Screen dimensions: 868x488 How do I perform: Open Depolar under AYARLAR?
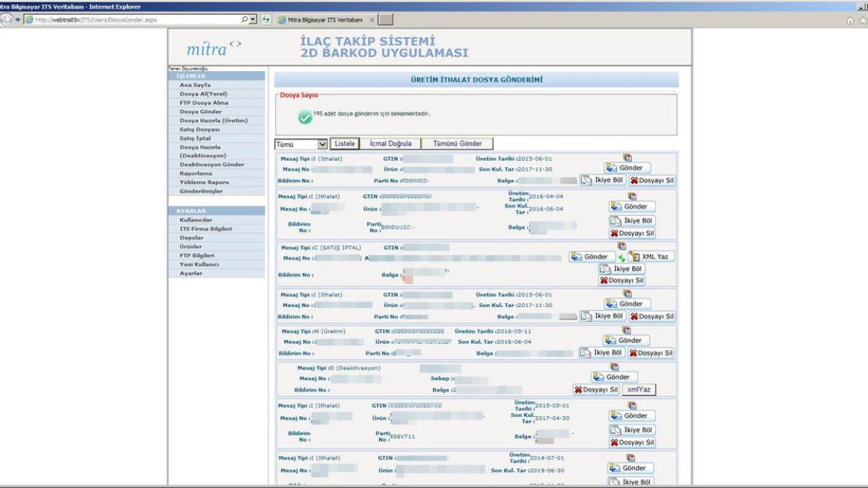[191, 238]
